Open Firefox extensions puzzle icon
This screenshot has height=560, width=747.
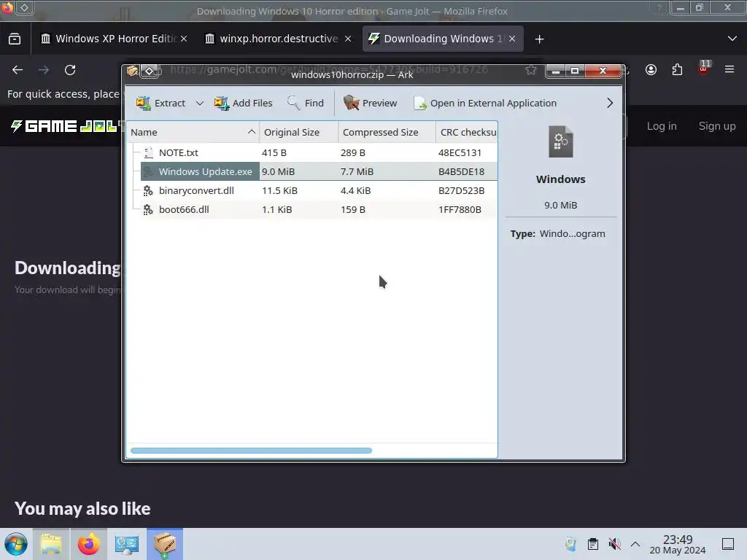(677, 70)
